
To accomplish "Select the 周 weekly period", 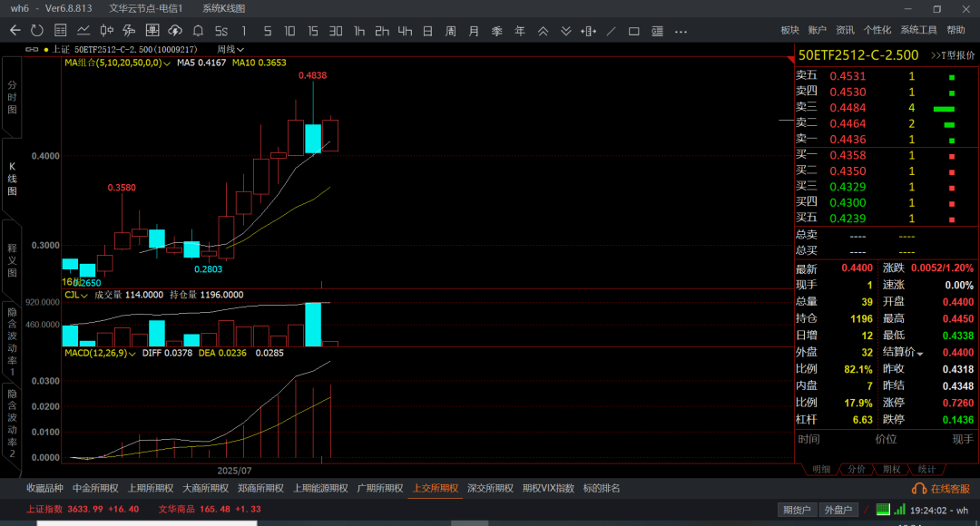I will (x=451, y=31).
